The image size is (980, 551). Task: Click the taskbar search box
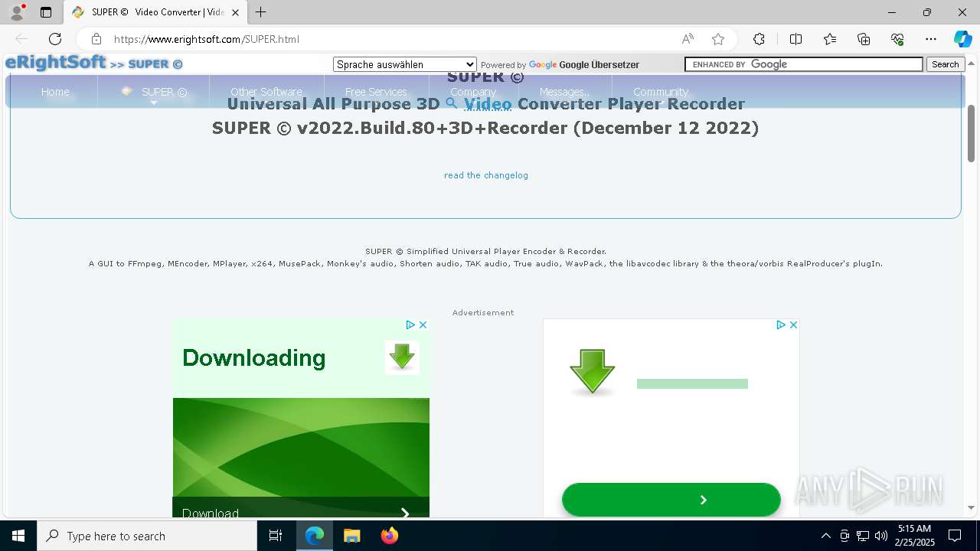[x=147, y=536]
